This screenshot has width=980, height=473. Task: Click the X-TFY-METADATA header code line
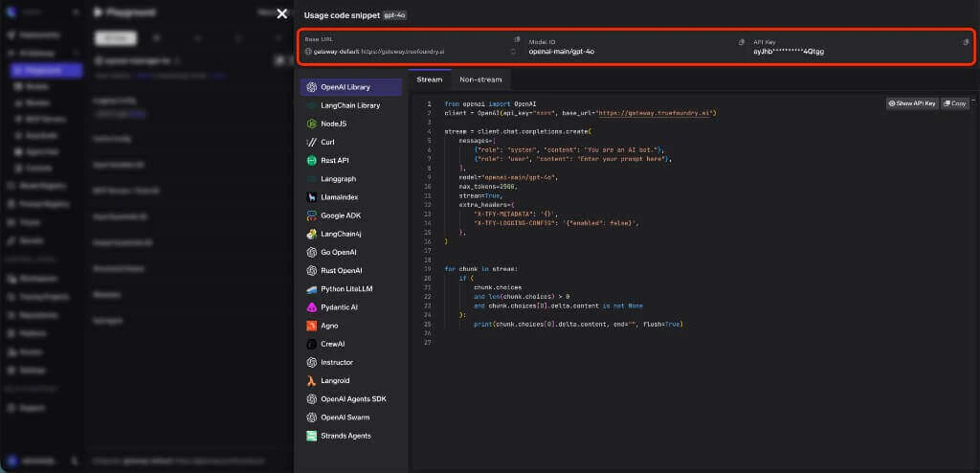pyautogui.click(x=516, y=214)
